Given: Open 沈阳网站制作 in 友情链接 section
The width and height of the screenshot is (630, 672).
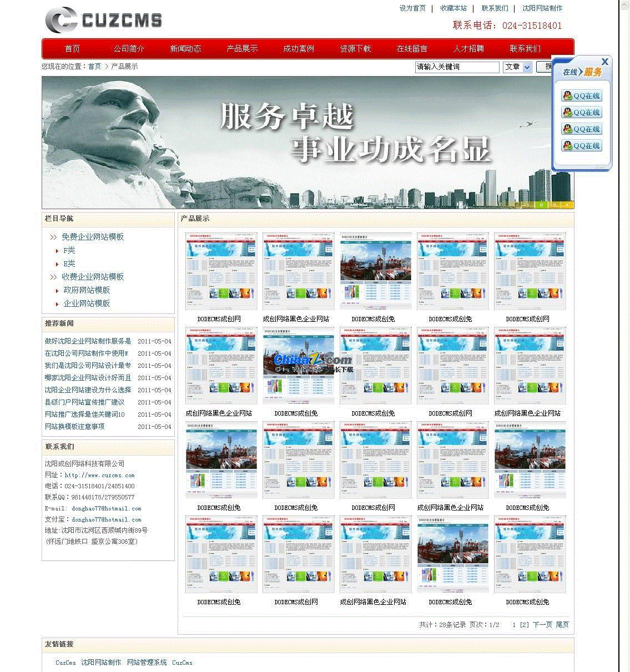Looking at the screenshot, I should [x=101, y=663].
